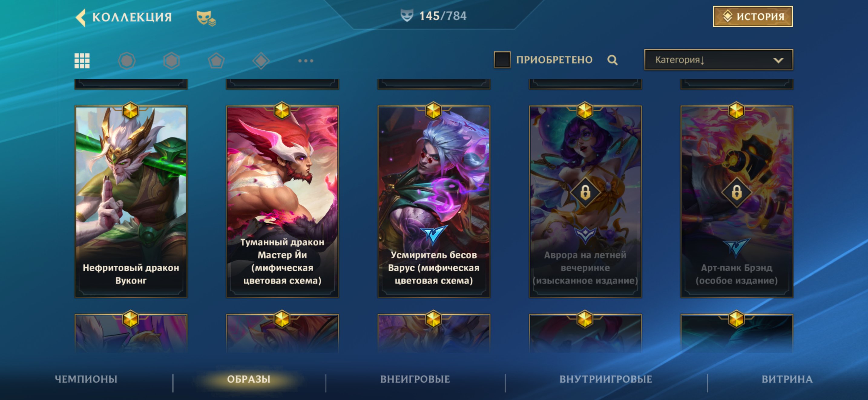Open the skin masks with coins icon

tap(206, 18)
